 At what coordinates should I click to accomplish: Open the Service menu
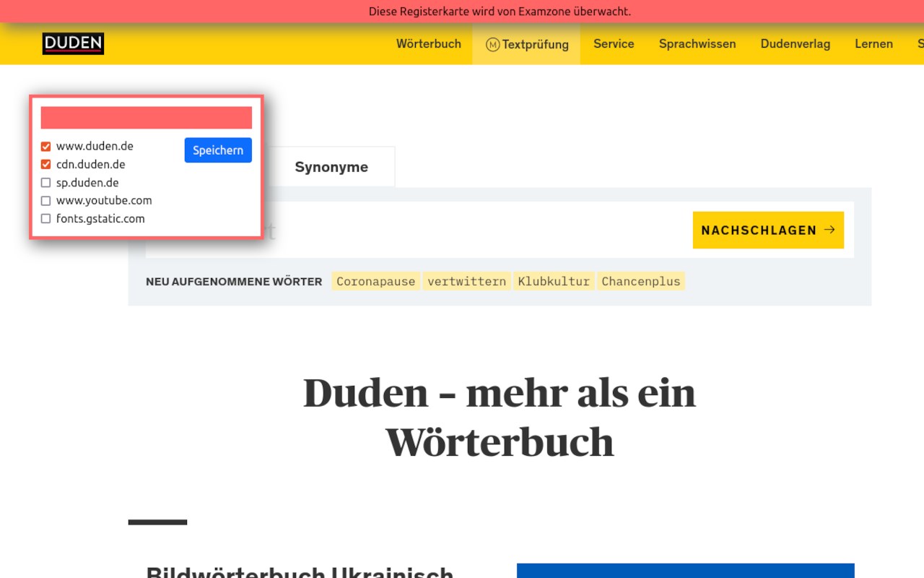tap(614, 44)
